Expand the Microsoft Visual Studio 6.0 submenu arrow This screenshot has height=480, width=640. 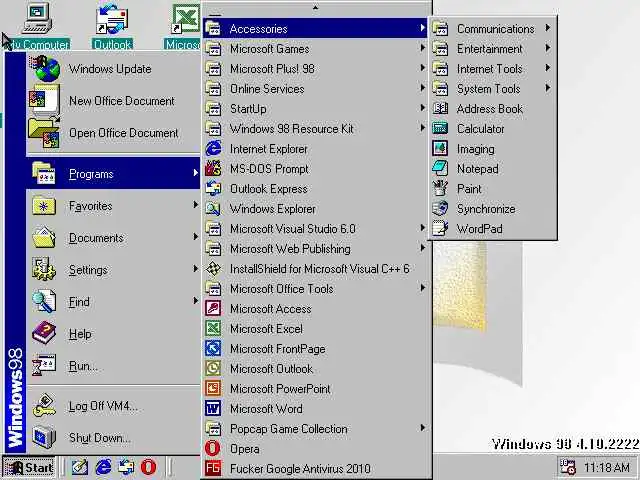point(422,228)
